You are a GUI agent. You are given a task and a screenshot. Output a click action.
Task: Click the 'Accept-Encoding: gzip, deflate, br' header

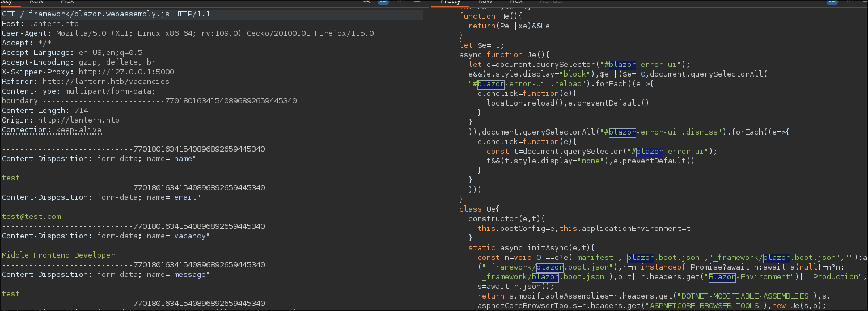point(79,62)
